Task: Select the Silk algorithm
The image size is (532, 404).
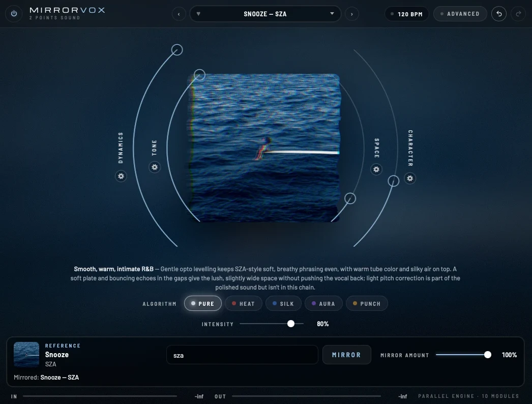Action: pos(283,304)
